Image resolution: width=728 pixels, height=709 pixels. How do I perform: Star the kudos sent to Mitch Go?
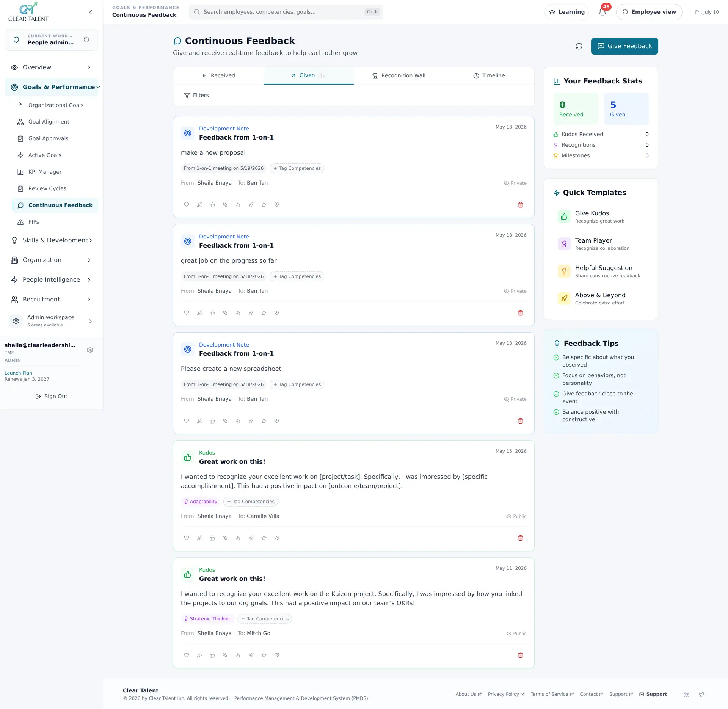264,655
